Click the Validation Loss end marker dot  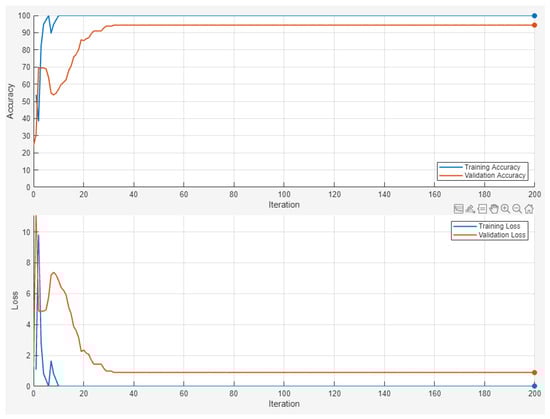click(x=535, y=372)
